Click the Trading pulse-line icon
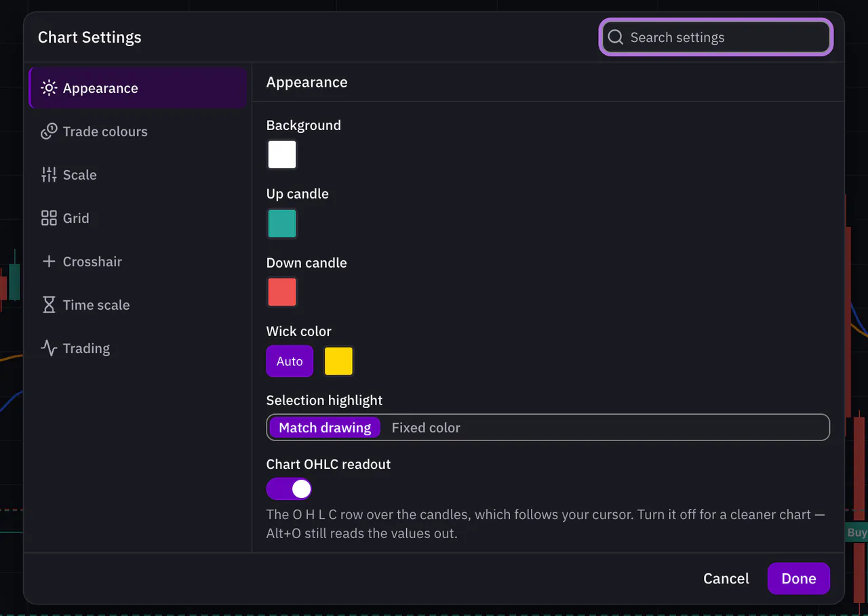Image resolution: width=868 pixels, height=616 pixels. [x=49, y=348]
